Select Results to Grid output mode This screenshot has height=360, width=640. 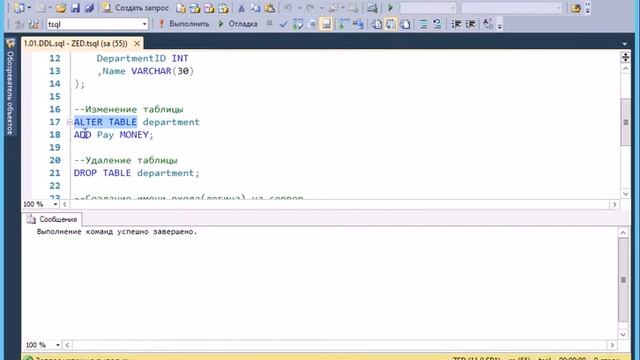click(x=391, y=24)
